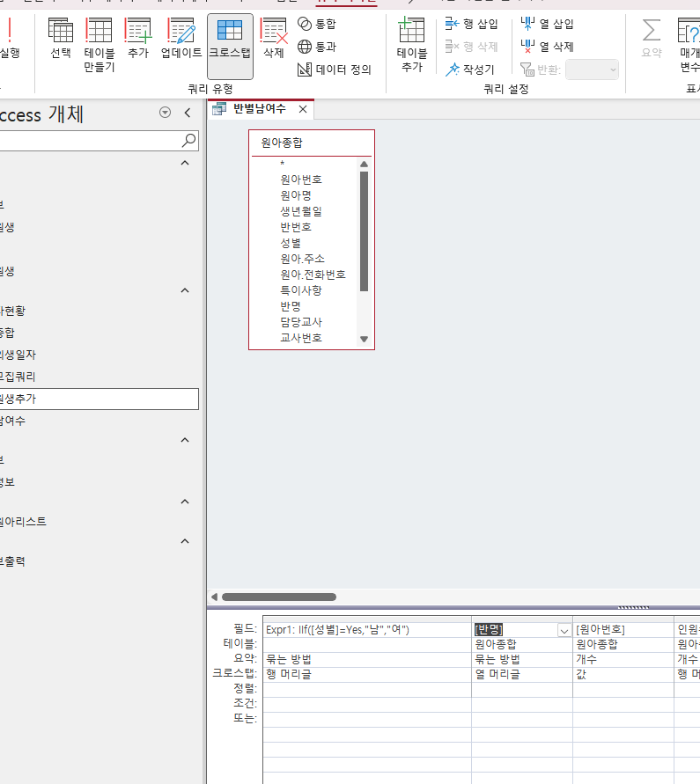
Task: Open the 데이터 정의 query option
Action: [335, 70]
